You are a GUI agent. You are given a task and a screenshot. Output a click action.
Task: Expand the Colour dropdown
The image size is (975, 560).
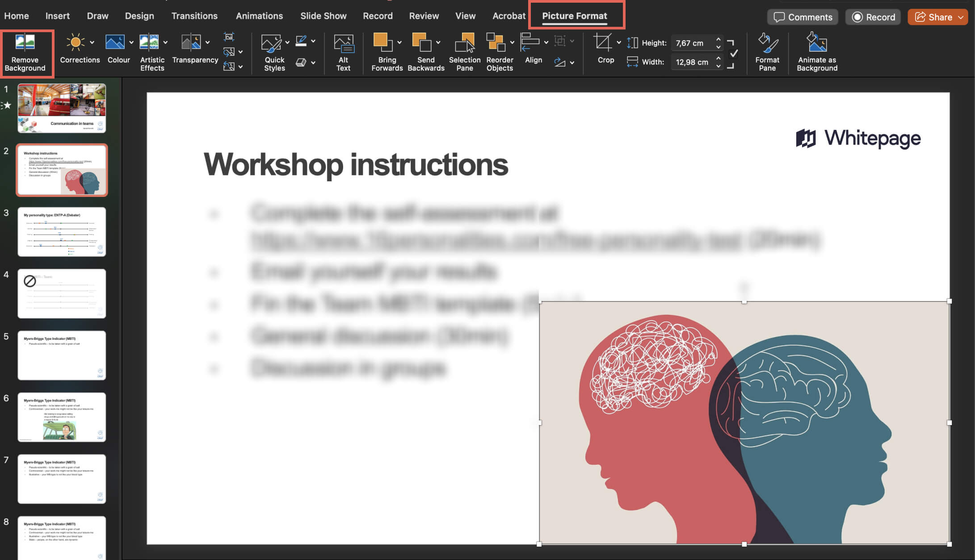pyautogui.click(x=131, y=42)
